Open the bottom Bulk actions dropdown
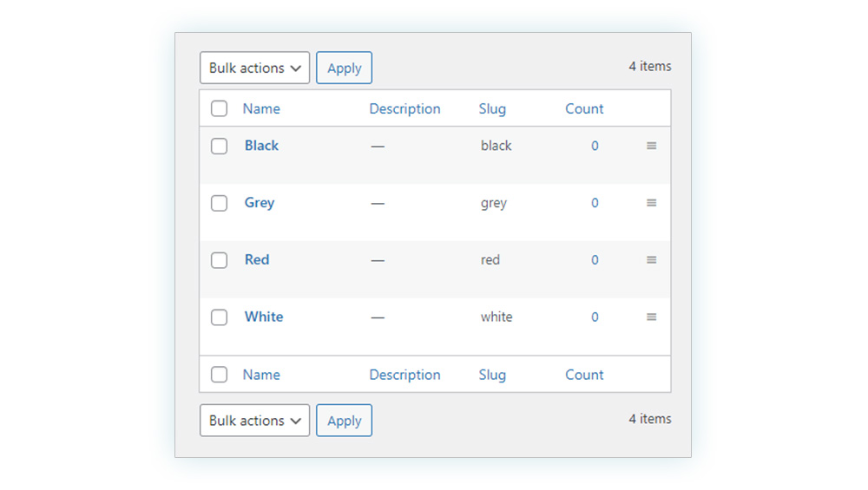This screenshot has width=868, height=490. [x=254, y=421]
